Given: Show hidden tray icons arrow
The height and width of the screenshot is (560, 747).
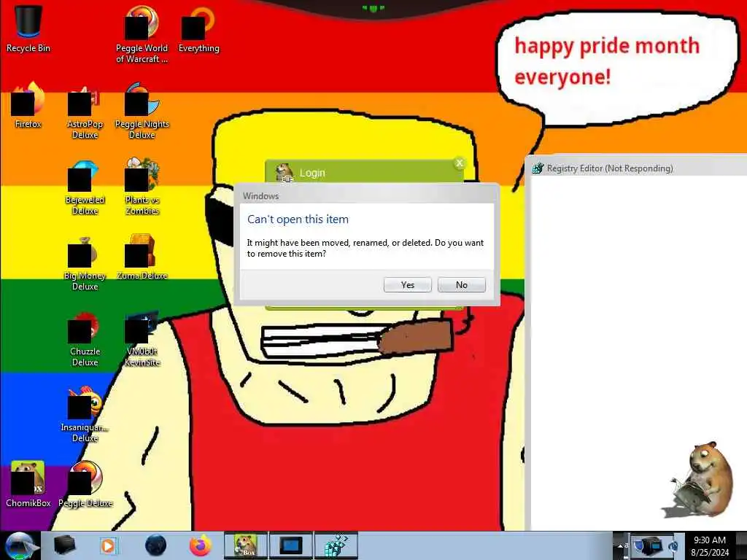Looking at the screenshot, I should (x=621, y=545).
